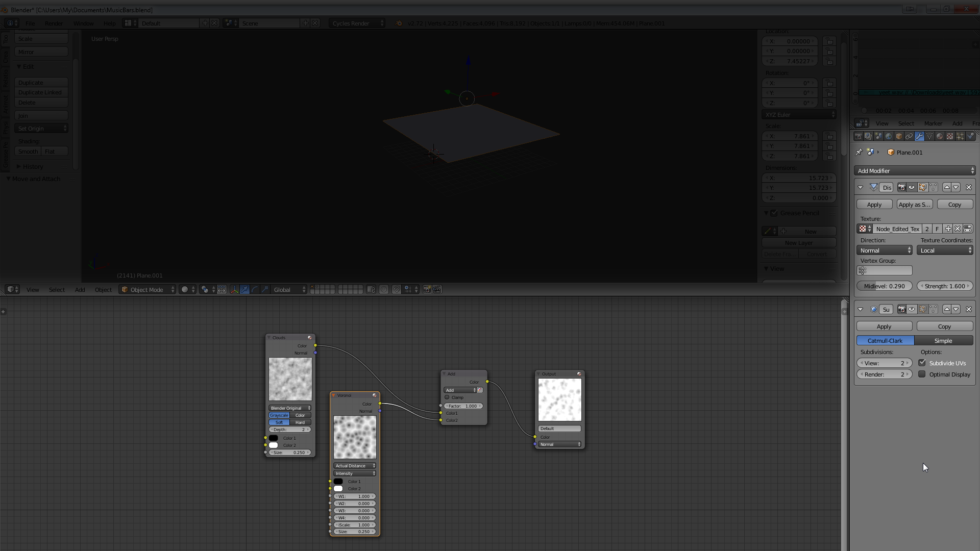
Task: Click the OpenGL render image camera icon
Action: [x=427, y=289]
